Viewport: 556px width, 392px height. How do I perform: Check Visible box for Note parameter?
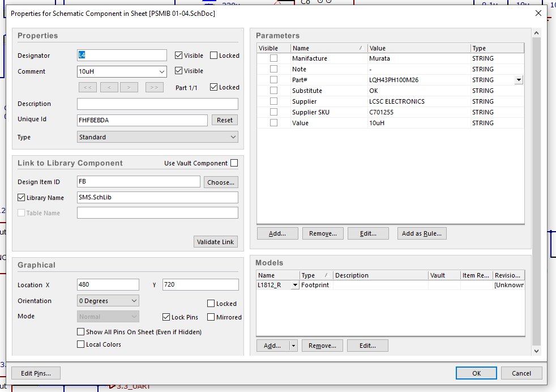(x=273, y=69)
